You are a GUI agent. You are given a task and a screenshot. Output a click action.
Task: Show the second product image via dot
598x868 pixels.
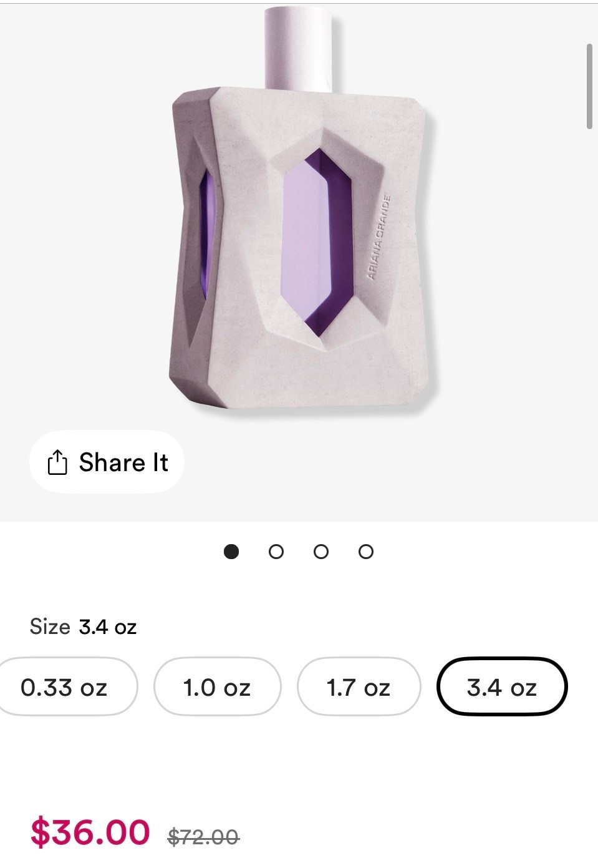point(276,552)
